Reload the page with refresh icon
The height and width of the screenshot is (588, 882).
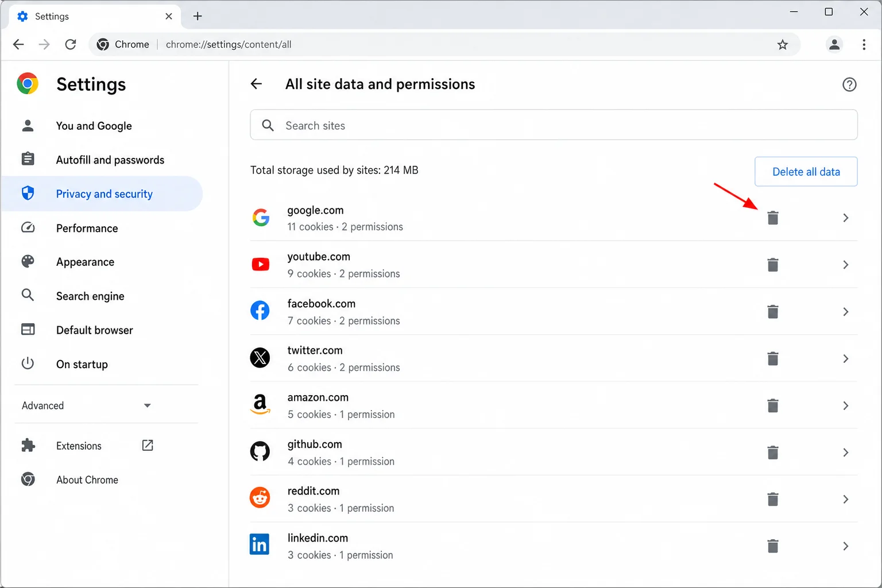click(x=71, y=44)
